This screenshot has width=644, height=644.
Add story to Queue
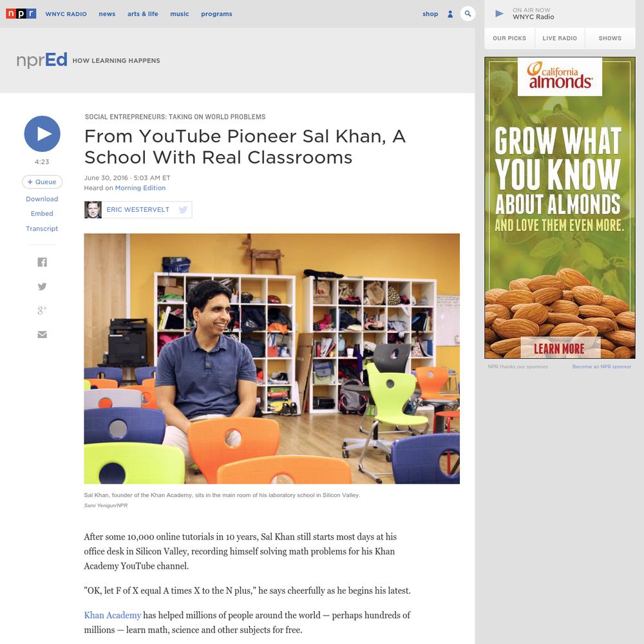42,182
